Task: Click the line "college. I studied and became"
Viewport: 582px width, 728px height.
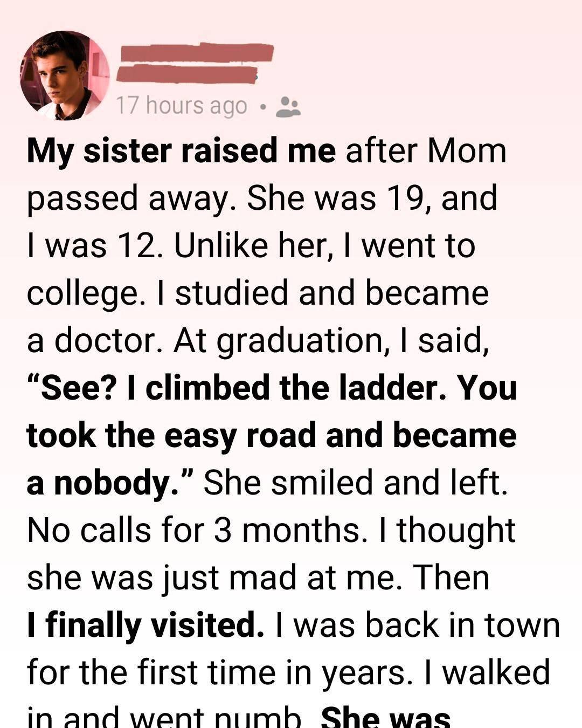Action: click(258, 293)
